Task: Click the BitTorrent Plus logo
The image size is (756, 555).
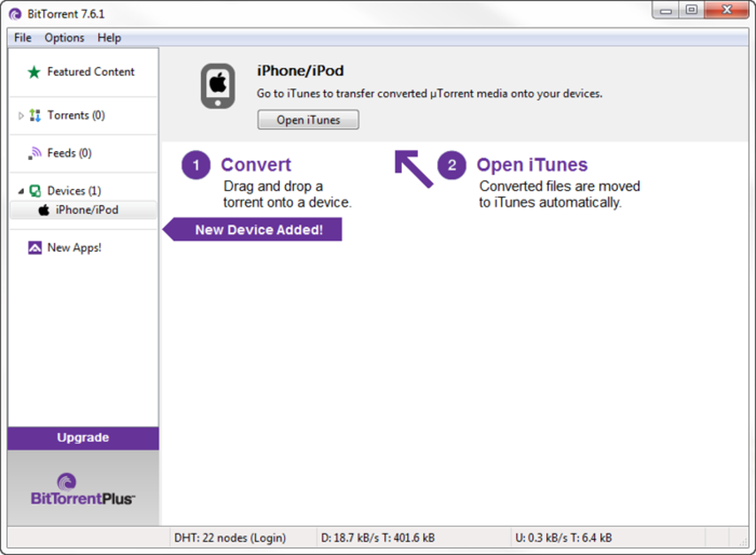Action: (82, 489)
